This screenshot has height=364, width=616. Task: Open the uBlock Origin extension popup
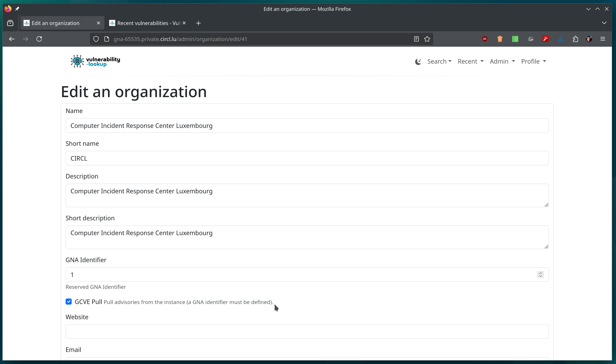[485, 39]
